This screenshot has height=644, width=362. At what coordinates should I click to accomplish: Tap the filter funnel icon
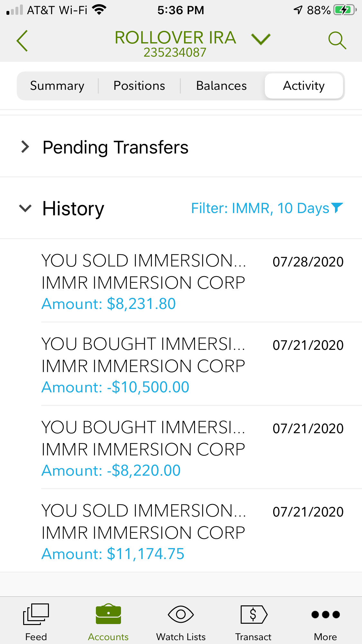tap(337, 208)
